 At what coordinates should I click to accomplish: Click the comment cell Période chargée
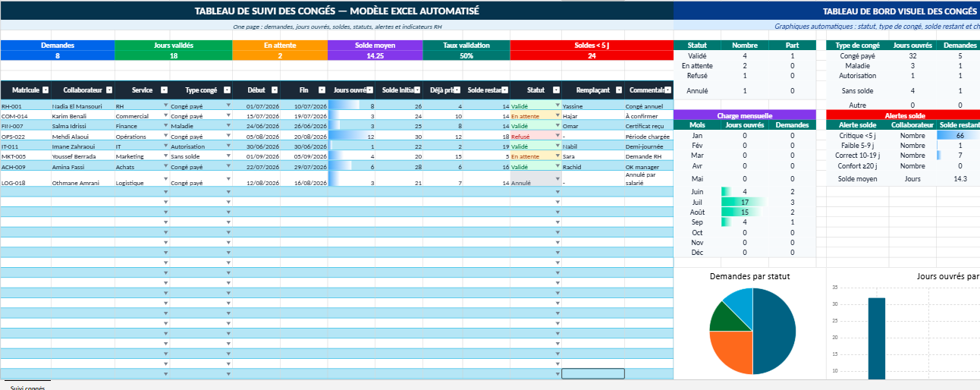pyautogui.click(x=649, y=136)
